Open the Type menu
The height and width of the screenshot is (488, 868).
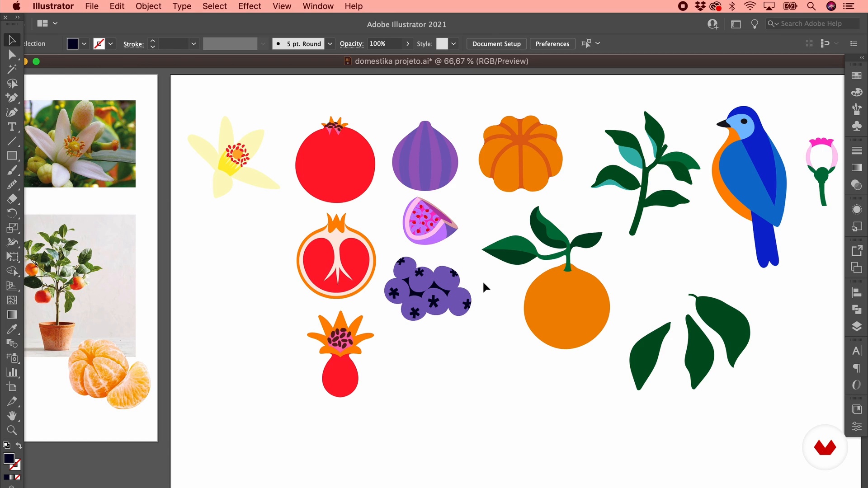pyautogui.click(x=182, y=6)
